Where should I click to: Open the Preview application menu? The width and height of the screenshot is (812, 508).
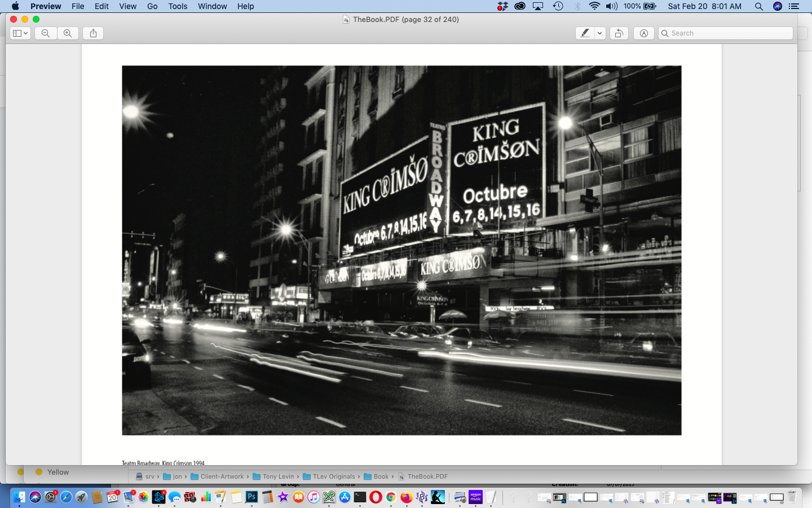(x=46, y=6)
